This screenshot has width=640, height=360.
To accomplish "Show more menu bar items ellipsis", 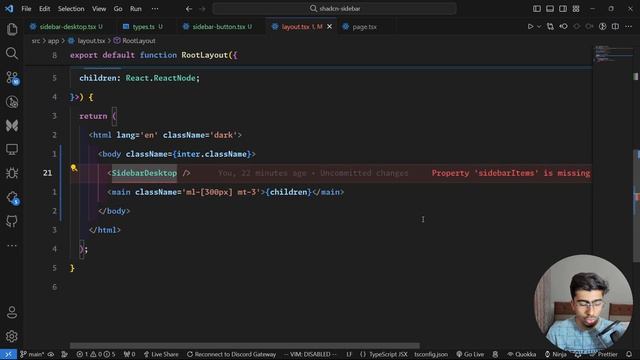I will tap(155, 9).
